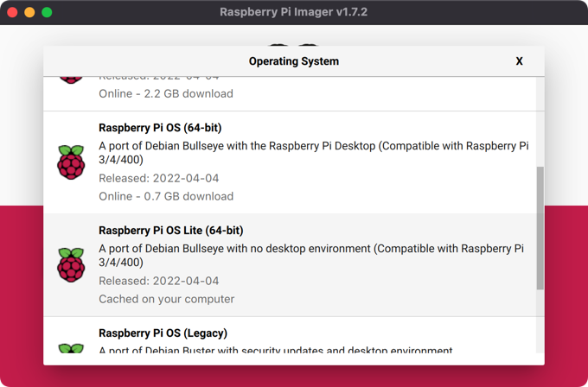
Task: Click the Raspberry Pi Imager v1.7.2 title bar
Action: [x=294, y=12]
